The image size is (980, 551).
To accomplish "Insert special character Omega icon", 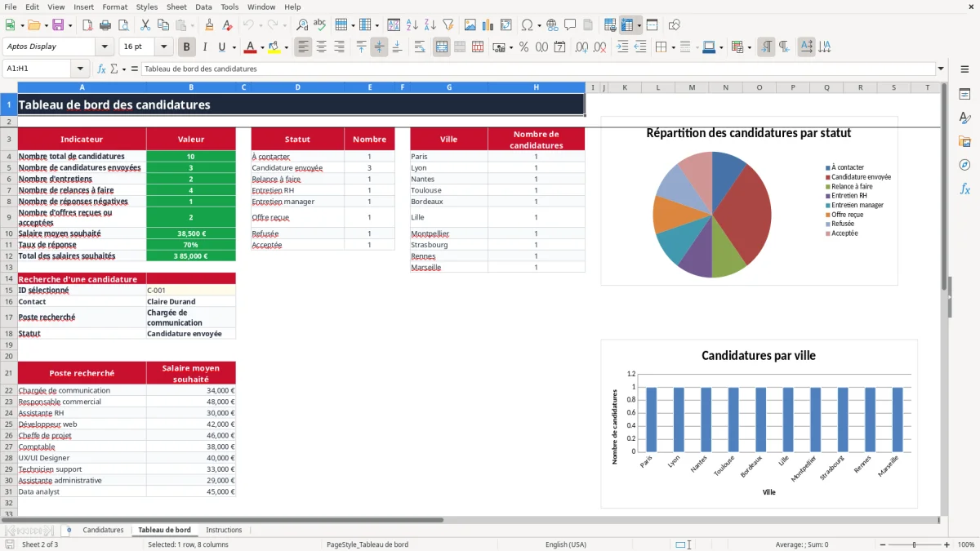I will (x=527, y=25).
